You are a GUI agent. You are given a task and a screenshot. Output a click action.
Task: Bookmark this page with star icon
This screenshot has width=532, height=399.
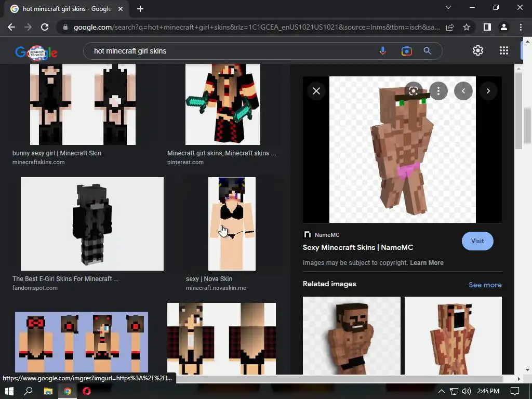tap(467, 27)
